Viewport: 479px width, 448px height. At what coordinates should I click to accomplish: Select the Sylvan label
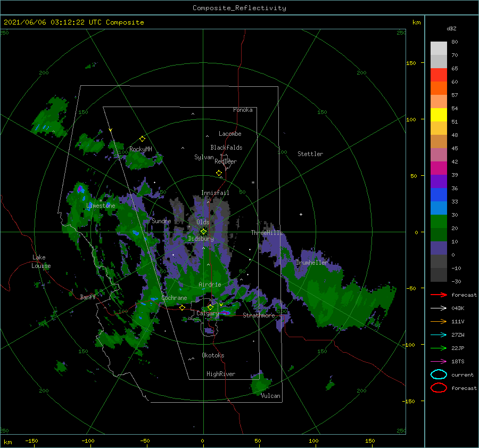[x=204, y=157]
